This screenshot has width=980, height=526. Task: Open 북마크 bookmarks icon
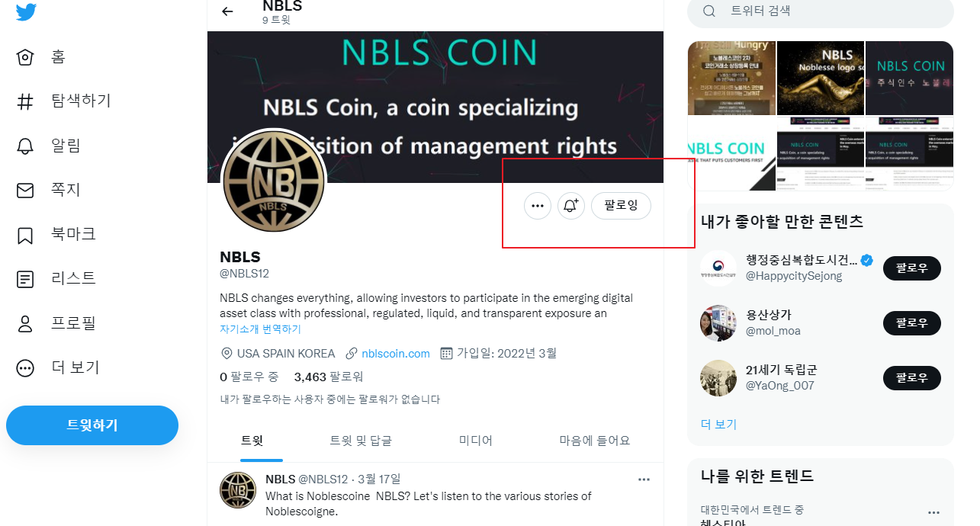coord(25,235)
